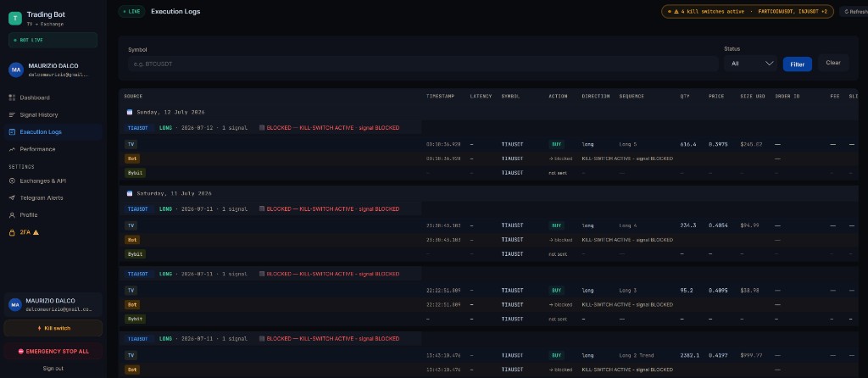Viewport: 868px width, 378px height.
Task: Click the Bot badge at 13:43:10.476
Action: click(131, 370)
